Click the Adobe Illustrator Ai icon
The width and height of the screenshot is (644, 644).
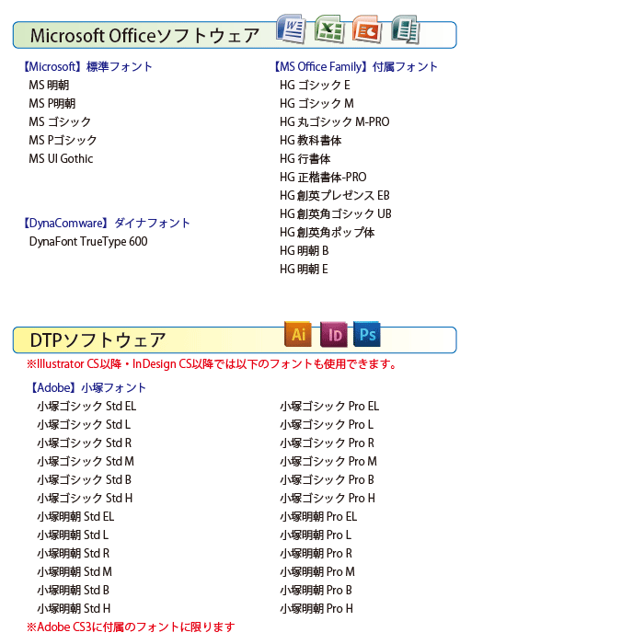tap(298, 334)
